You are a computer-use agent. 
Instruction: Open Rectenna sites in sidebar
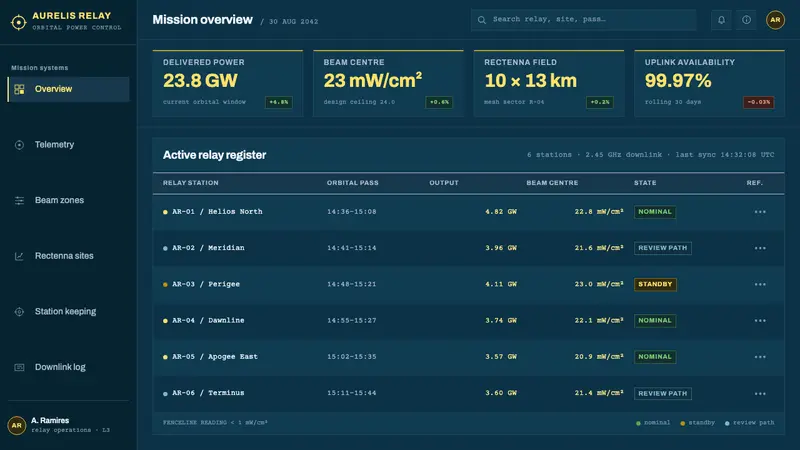click(68, 256)
